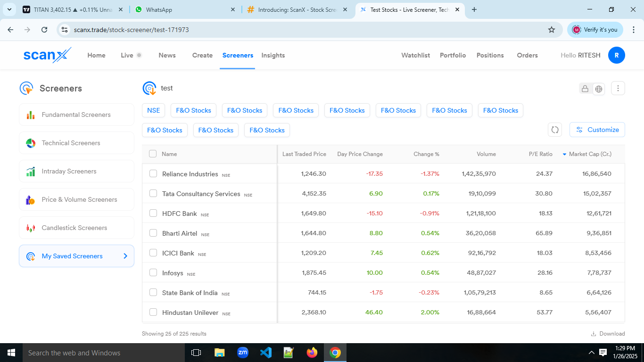Viewport: 644px width, 362px height.
Task: Open File Explorer from taskbar
Action: click(219, 353)
